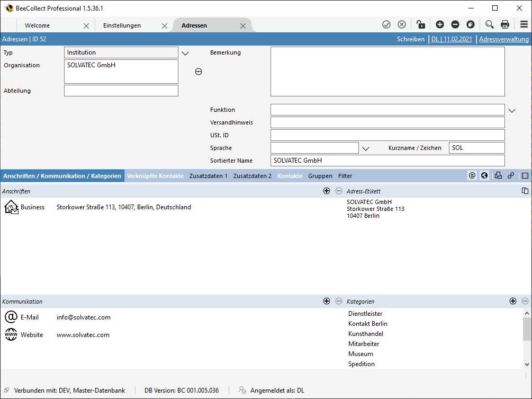
Task: Add a category with the Kategorien plus icon
Action: [x=512, y=301]
